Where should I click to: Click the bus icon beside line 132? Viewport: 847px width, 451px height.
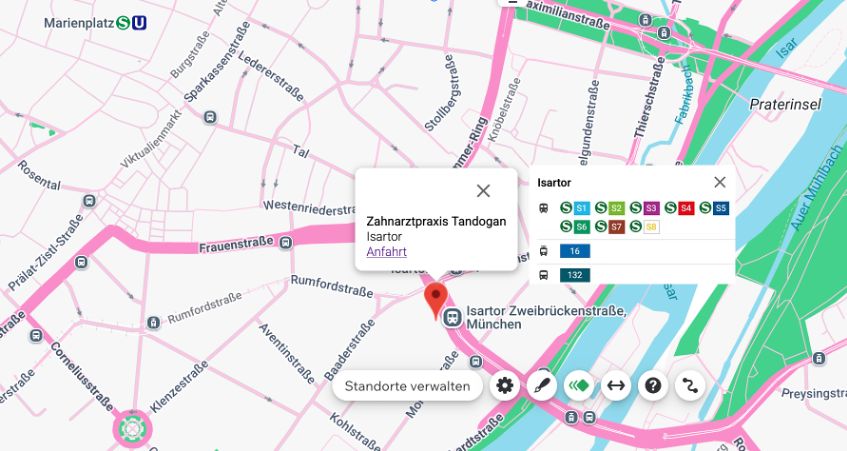(x=544, y=275)
